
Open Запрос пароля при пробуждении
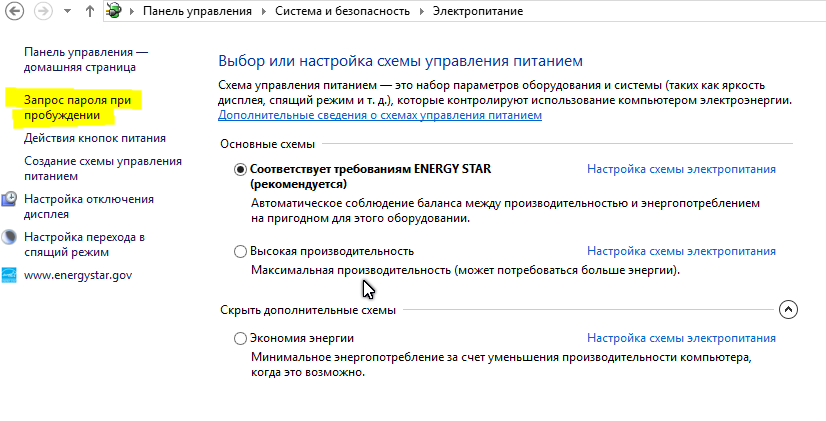point(77,107)
